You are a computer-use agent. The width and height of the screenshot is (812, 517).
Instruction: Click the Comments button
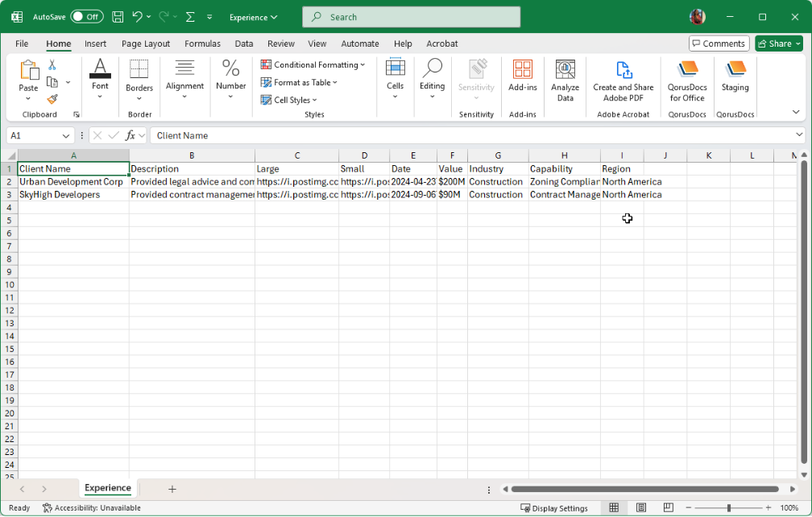tap(719, 43)
